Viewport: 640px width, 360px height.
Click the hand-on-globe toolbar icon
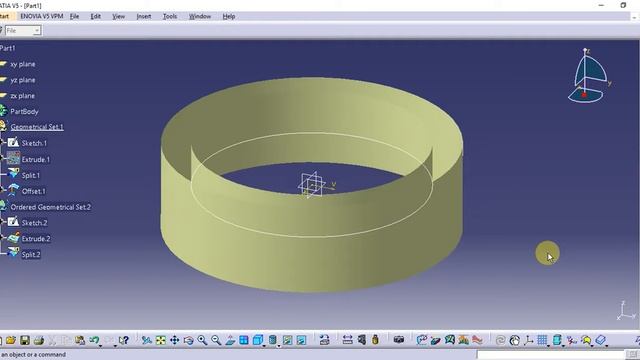[x=515, y=340]
